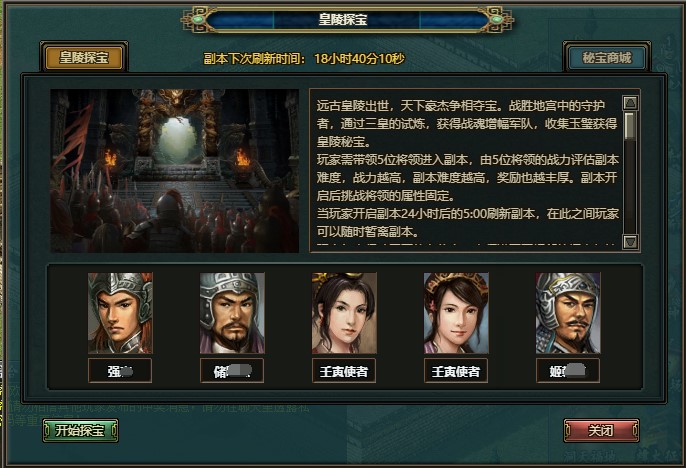Click the 开始探宝 green button

coord(80,430)
